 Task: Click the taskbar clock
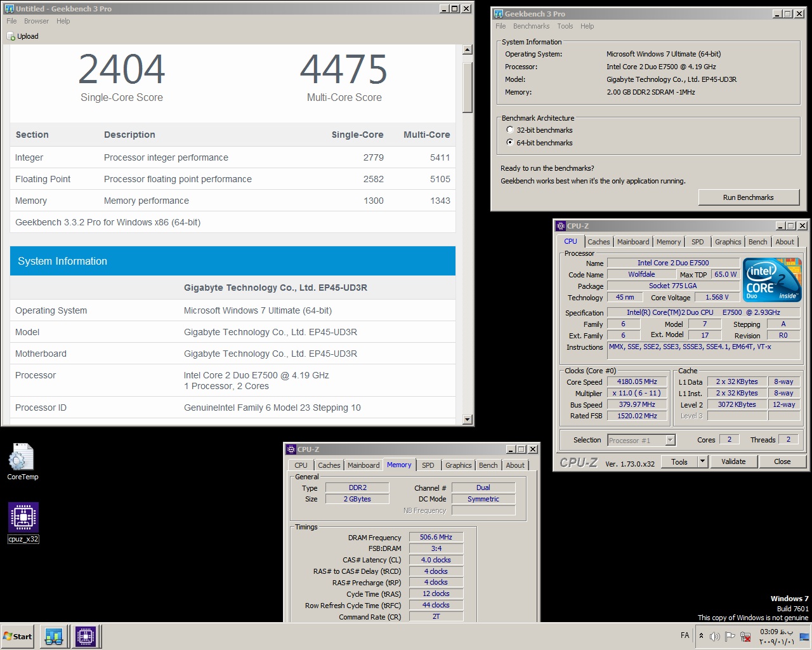pos(776,636)
